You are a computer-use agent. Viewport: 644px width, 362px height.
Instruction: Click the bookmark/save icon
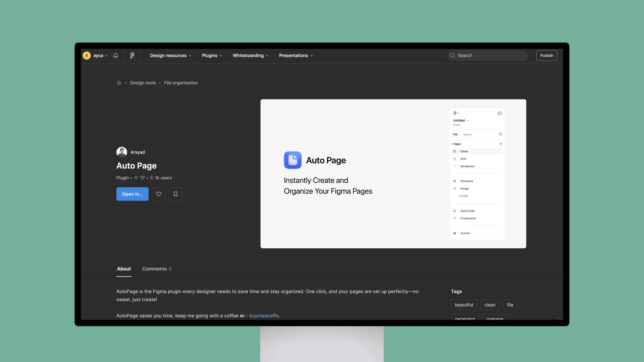[175, 194]
